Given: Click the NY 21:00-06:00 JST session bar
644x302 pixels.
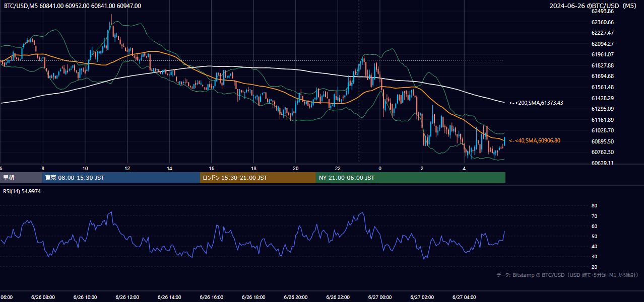Looking at the screenshot, I should tap(411, 178).
